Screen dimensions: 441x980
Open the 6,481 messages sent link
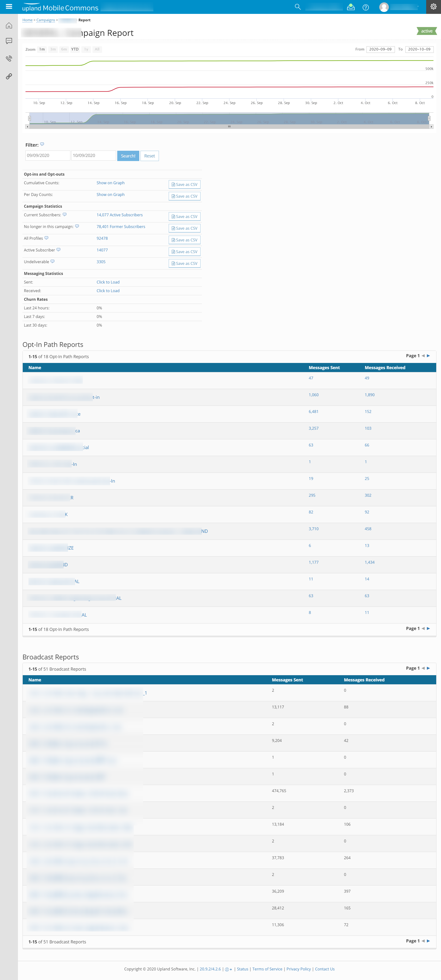313,412
